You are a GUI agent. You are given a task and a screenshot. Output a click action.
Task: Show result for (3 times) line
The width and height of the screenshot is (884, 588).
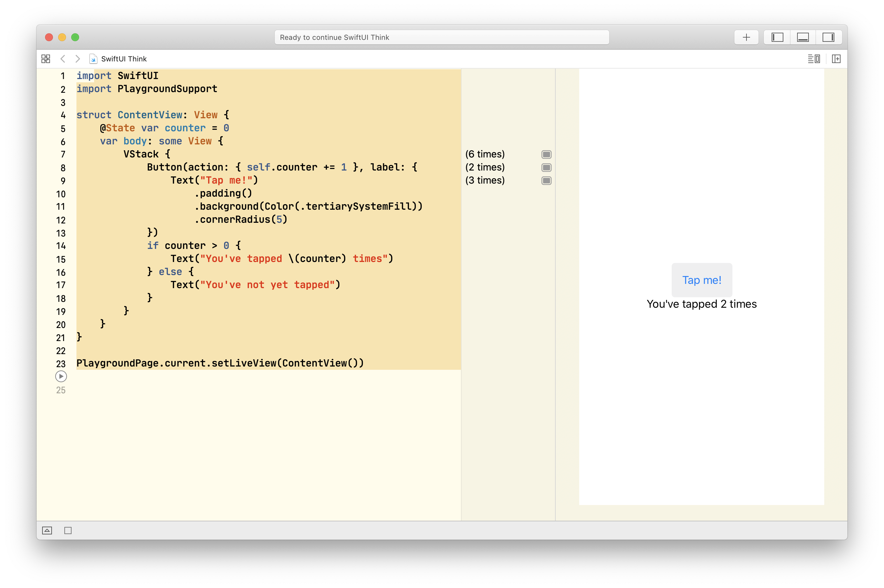point(546,181)
